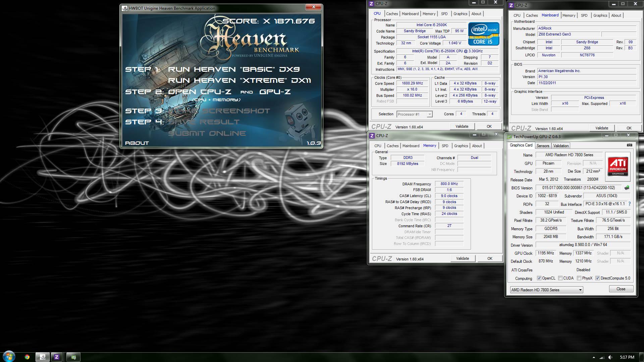This screenshot has width=644, height=362.
Task: Click Save Screenshot in Heaven Benchmark
Action: point(219,111)
